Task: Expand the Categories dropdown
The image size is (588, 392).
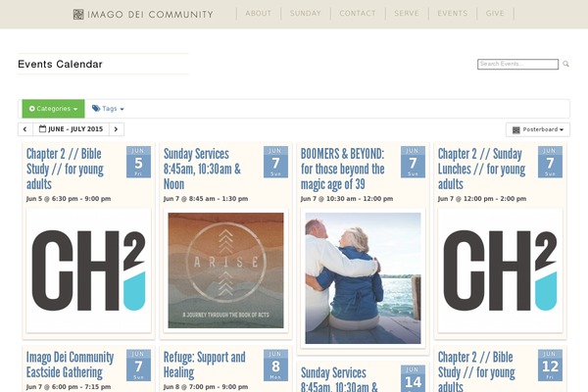Action: [53, 109]
